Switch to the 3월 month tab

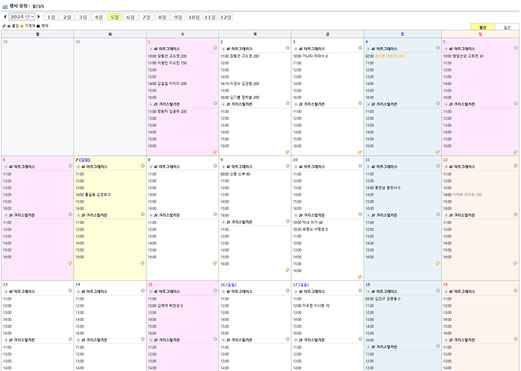83,17
